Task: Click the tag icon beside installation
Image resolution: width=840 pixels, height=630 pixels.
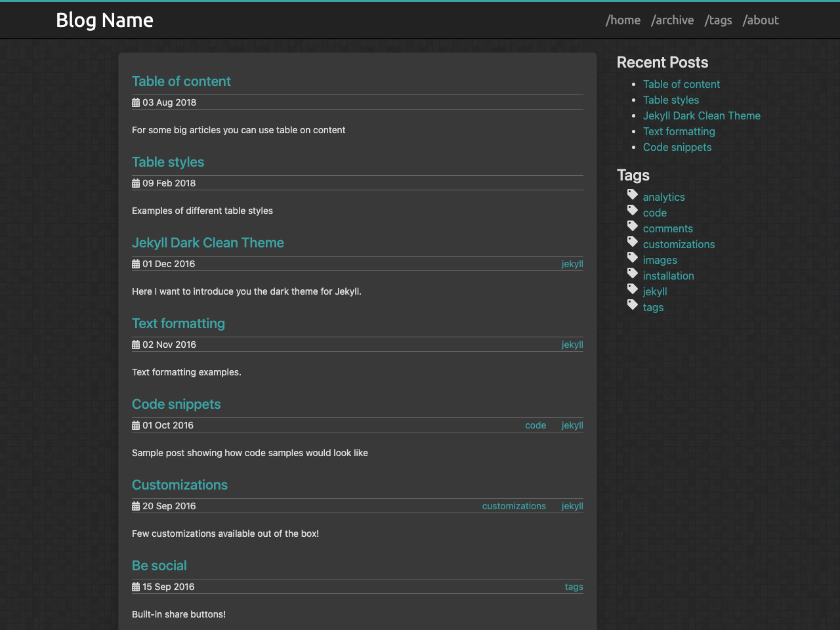Action: [x=633, y=273]
